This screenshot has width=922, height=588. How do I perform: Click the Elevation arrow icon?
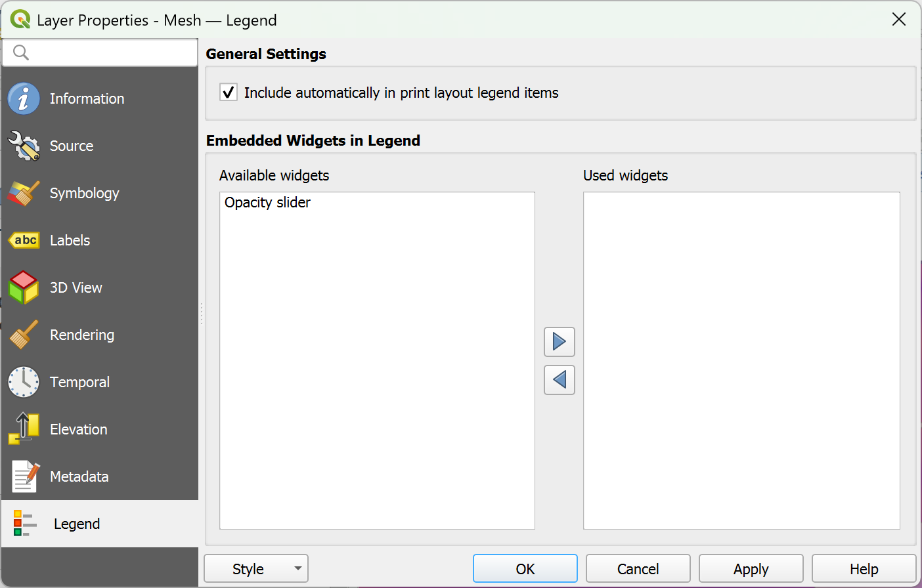[x=24, y=429]
